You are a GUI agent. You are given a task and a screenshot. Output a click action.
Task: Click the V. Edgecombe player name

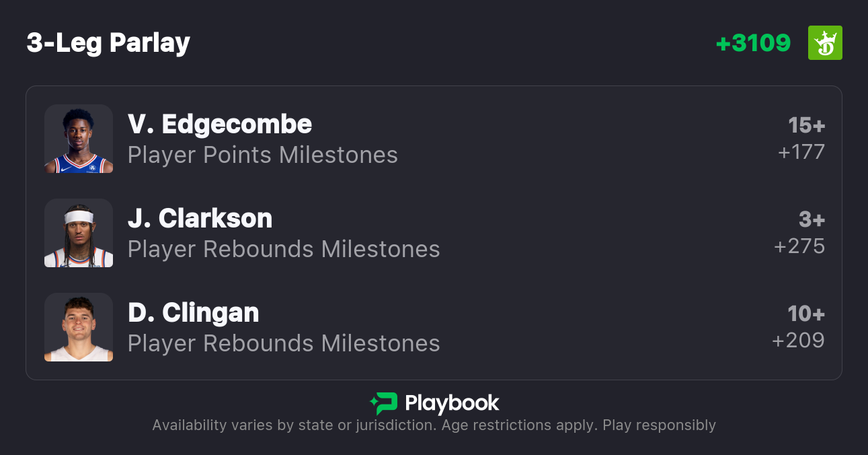220,125
